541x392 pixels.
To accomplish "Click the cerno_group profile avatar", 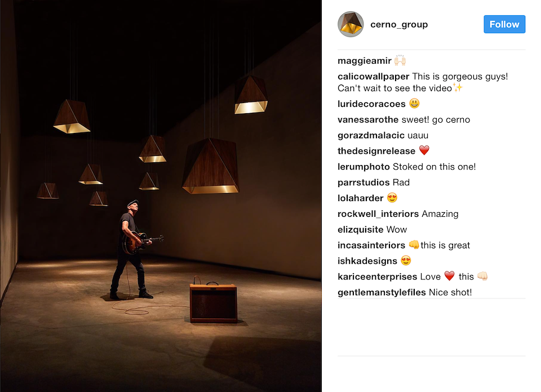I will pyautogui.click(x=351, y=24).
